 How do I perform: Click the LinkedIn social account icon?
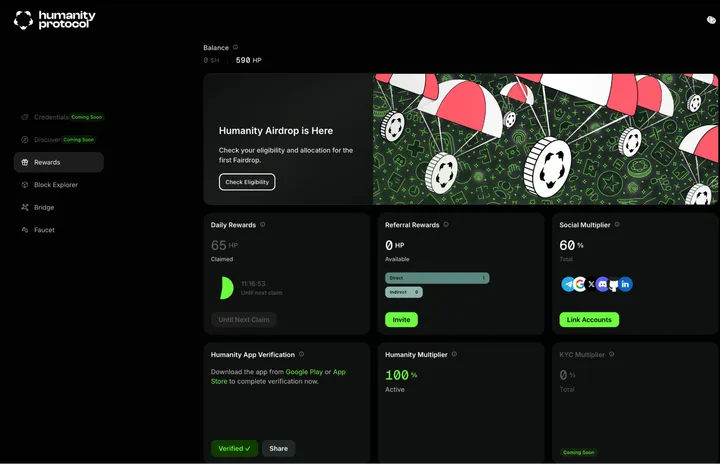coord(626,284)
